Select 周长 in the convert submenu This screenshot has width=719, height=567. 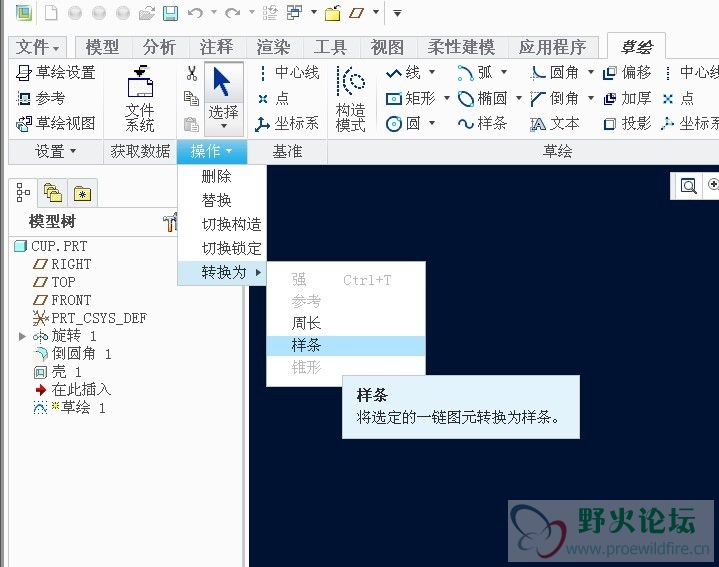[x=346, y=324]
